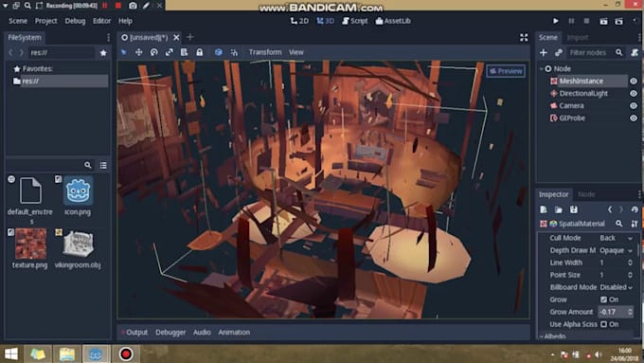Open the Debugger bottom panel
This screenshot has height=363, width=644.
click(170, 332)
